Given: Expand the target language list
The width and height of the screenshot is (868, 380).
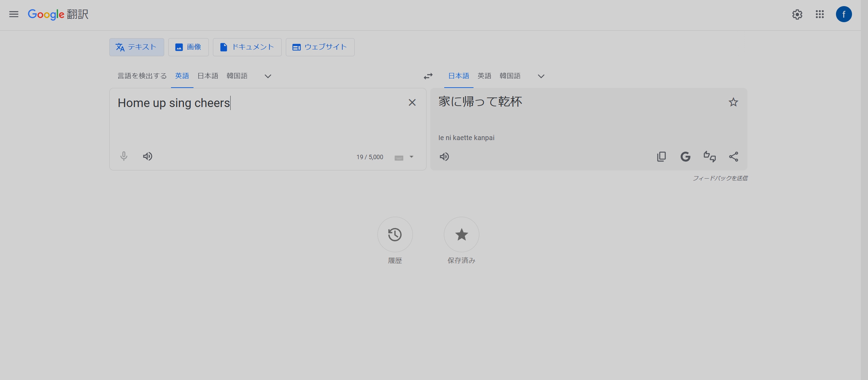Looking at the screenshot, I should (x=541, y=76).
